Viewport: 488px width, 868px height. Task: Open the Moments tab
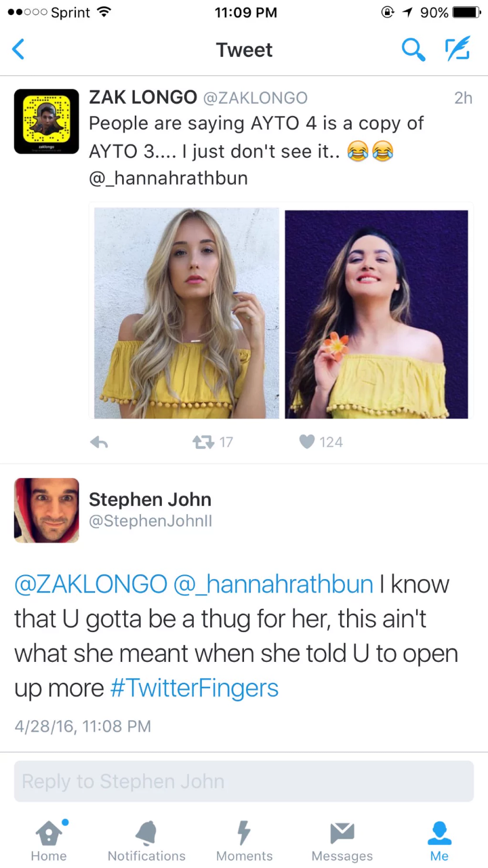pyautogui.click(x=244, y=841)
